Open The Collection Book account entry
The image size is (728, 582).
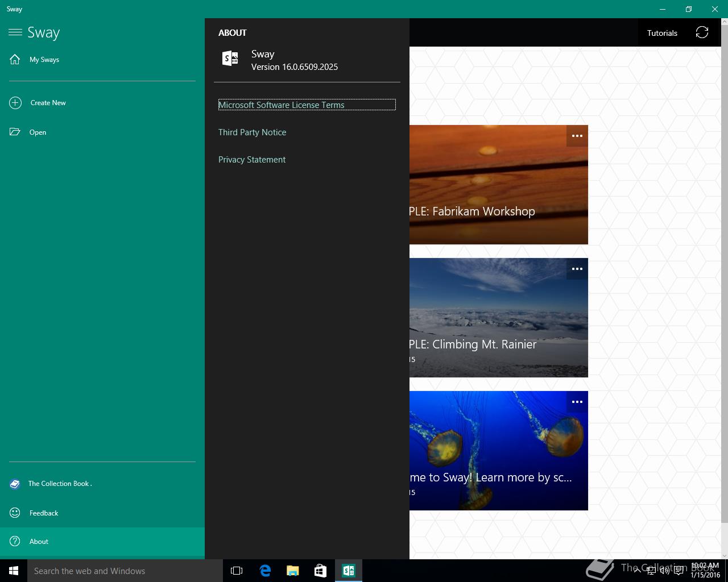click(x=102, y=484)
